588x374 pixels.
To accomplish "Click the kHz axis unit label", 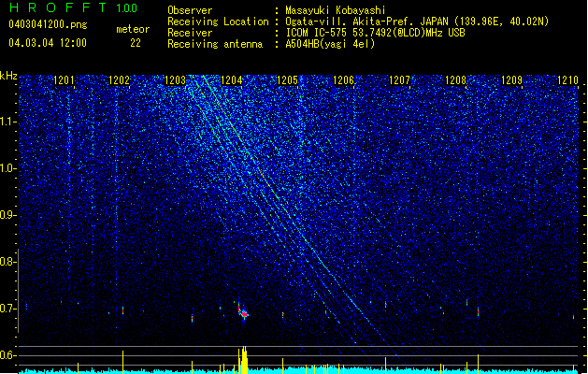I will [x=8, y=76].
